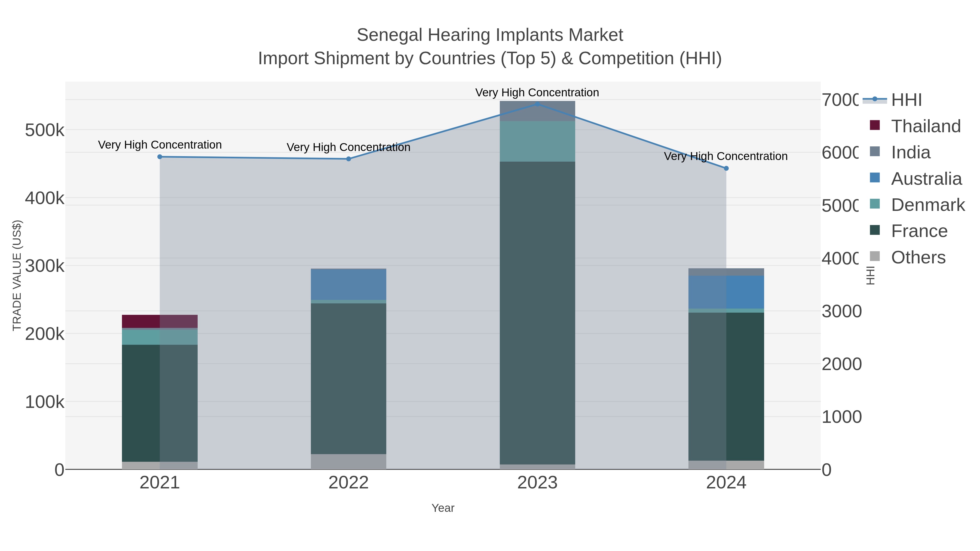Click the Year axis title
This screenshot has height=551, width=980.
pyautogui.click(x=443, y=508)
